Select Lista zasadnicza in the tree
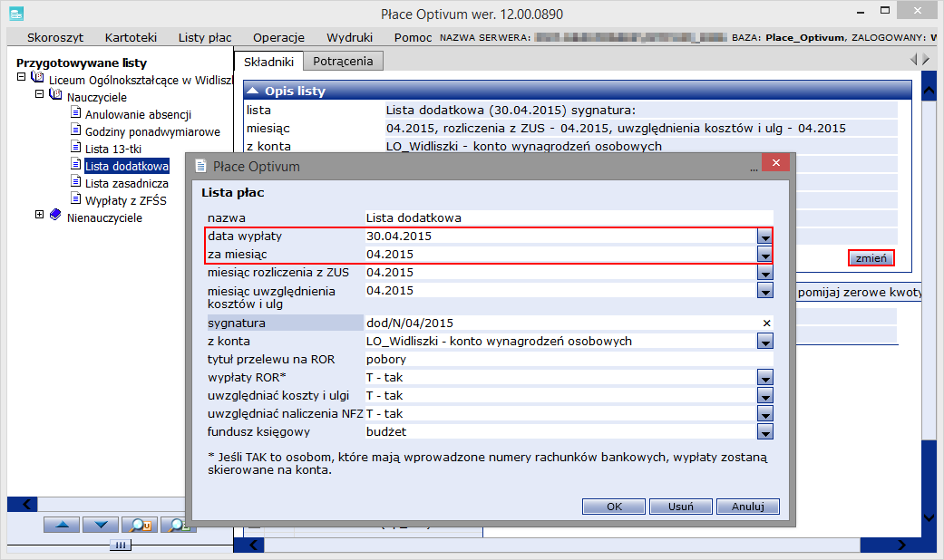 [x=127, y=183]
